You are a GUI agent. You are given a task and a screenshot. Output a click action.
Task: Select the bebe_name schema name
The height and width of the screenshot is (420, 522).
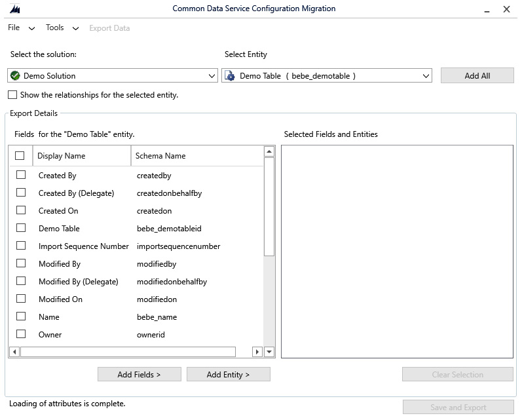tap(157, 317)
